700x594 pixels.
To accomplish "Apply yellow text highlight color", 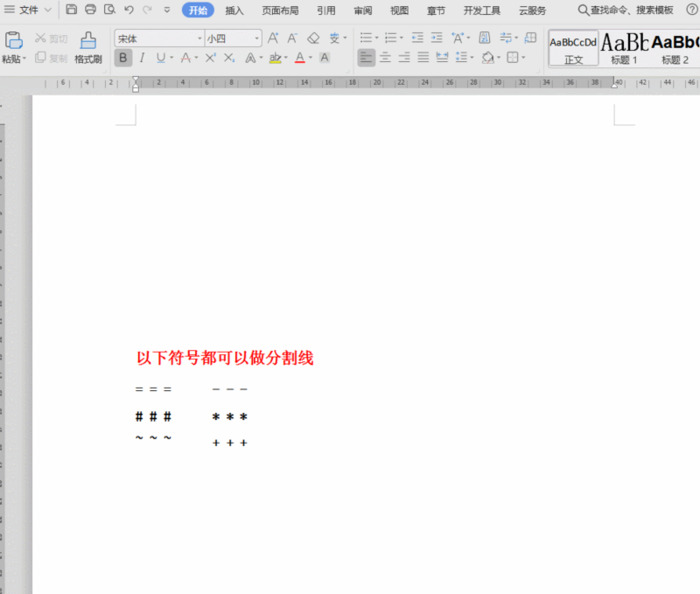I will point(275,58).
